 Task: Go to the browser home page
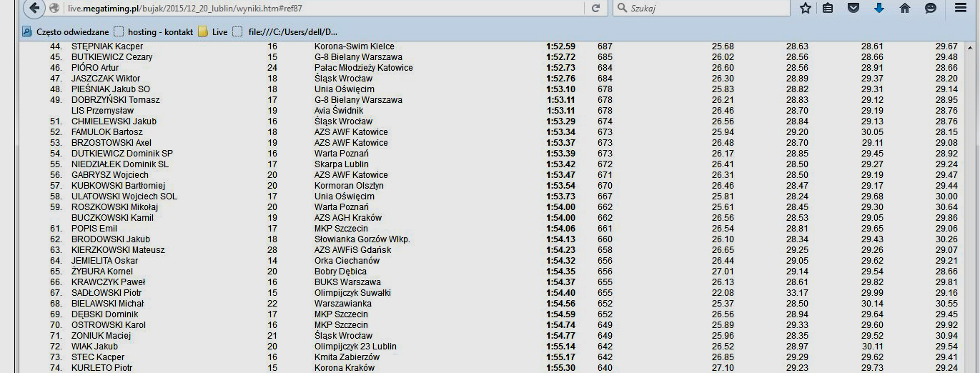904,9
